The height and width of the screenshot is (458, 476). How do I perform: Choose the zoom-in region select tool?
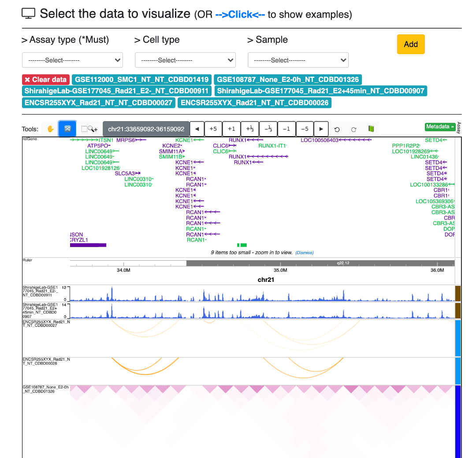(x=89, y=129)
